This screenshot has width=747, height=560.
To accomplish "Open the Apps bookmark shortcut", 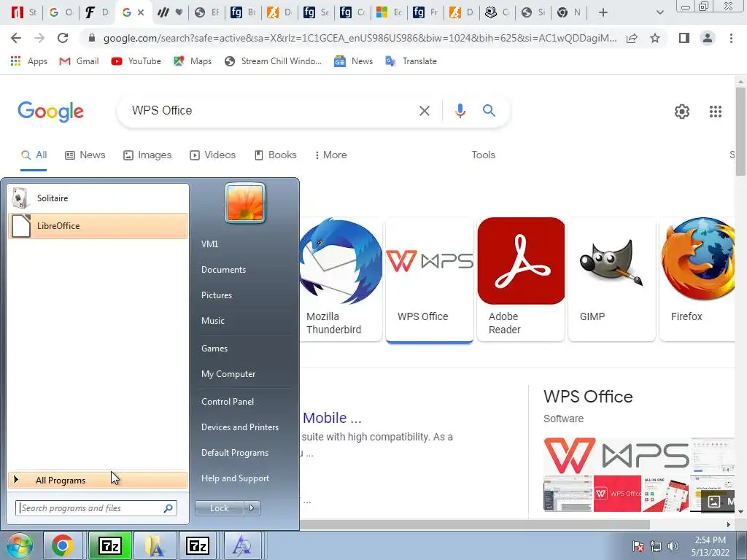I will point(29,61).
